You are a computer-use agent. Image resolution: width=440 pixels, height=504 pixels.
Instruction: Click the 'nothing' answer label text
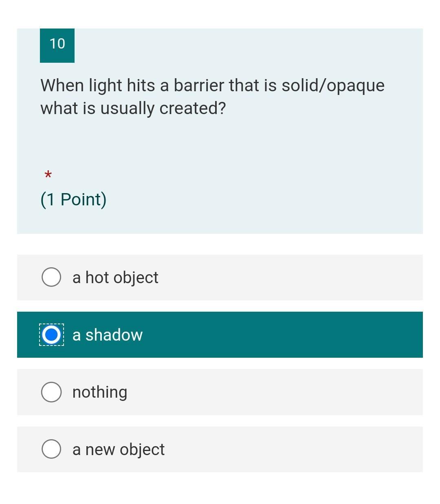click(100, 392)
